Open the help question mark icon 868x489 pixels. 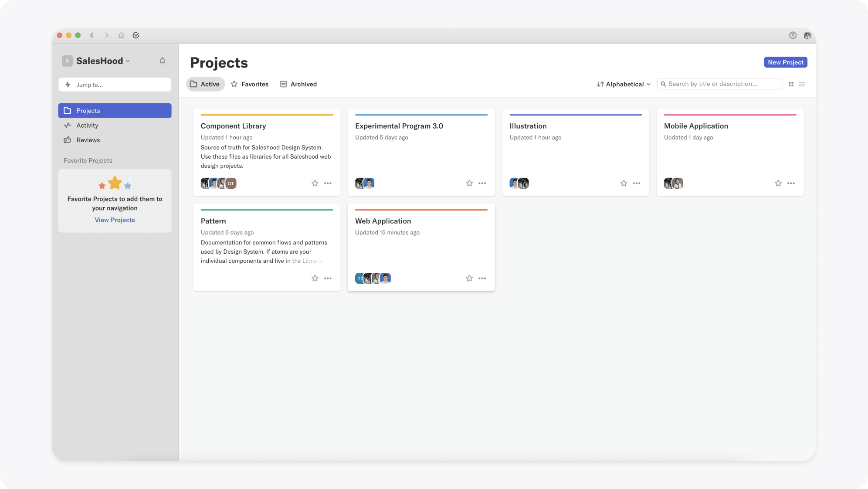793,35
